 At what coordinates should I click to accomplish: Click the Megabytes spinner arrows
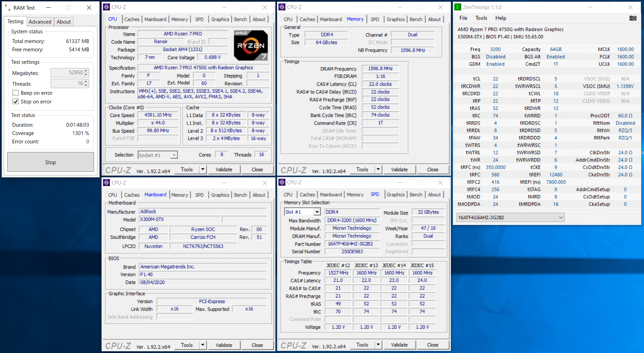pyautogui.click(x=86, y=73)
